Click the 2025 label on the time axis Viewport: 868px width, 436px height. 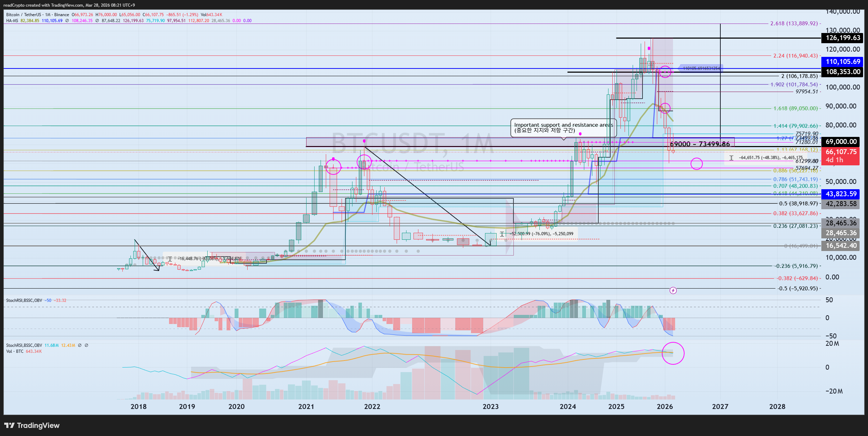point(616,407)
